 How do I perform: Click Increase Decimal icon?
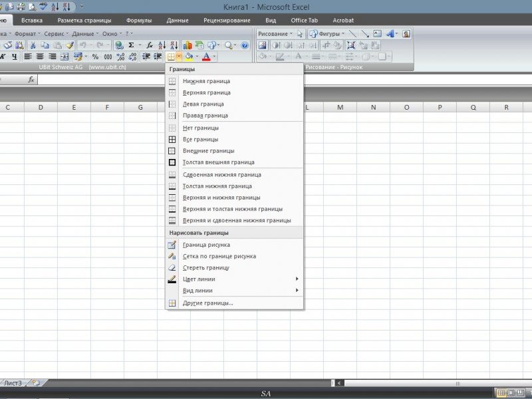click(120, 57)
